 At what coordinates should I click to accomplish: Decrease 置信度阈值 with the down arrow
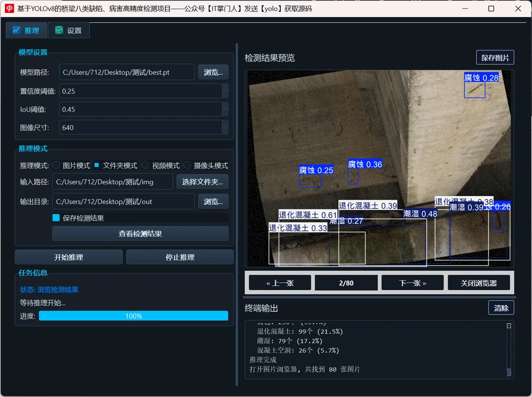(x=225, y=95)
